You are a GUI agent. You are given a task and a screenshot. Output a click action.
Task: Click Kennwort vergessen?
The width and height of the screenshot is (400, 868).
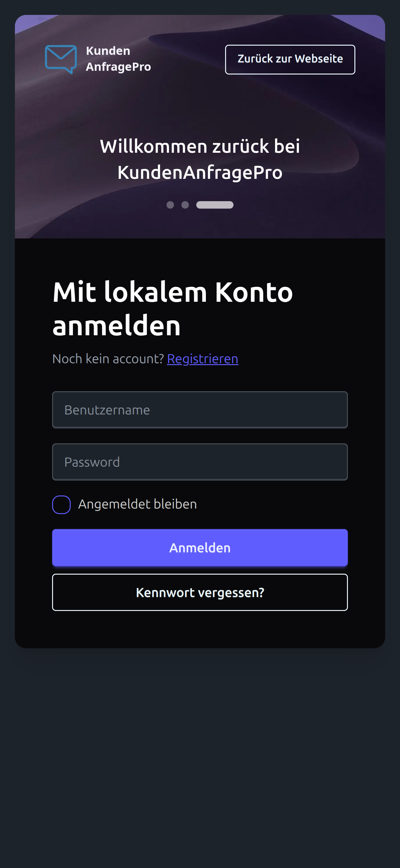click(x=200, y=592)
